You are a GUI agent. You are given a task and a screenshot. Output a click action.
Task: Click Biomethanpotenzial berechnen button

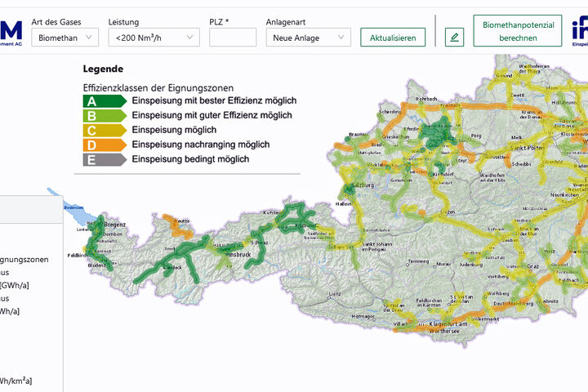click(518, 31)
